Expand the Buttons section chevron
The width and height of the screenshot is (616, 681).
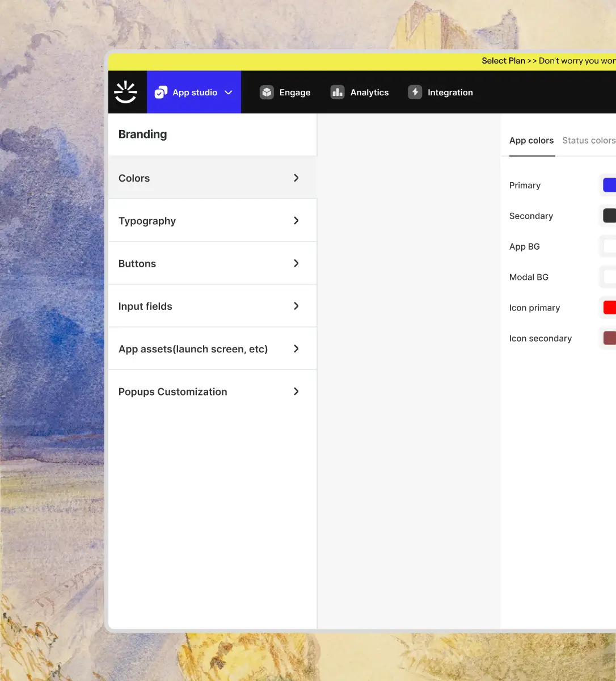click(296, 263)
